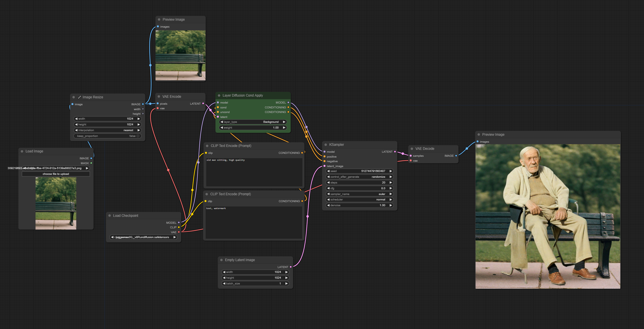The height and width of the screenshot is (329, 644).
Task: Click the Empty Latent Image LATENT output connector
Action: [x=291, y=267]
